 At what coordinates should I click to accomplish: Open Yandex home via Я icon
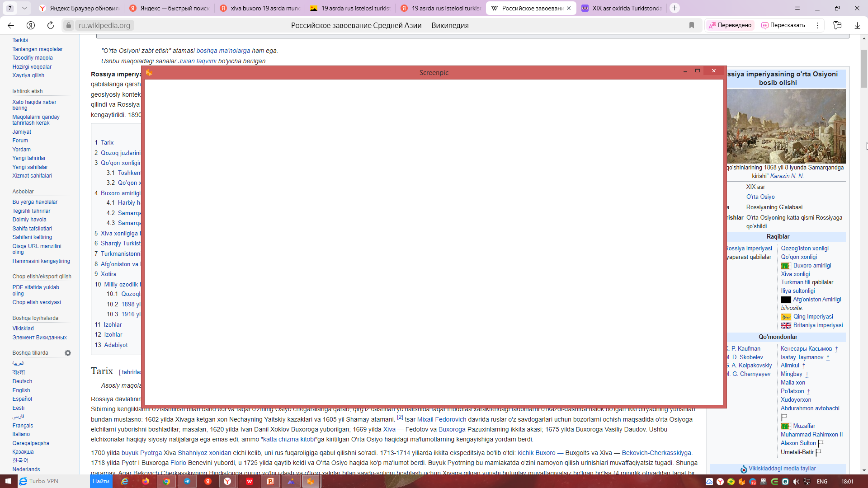click(31, 25)
